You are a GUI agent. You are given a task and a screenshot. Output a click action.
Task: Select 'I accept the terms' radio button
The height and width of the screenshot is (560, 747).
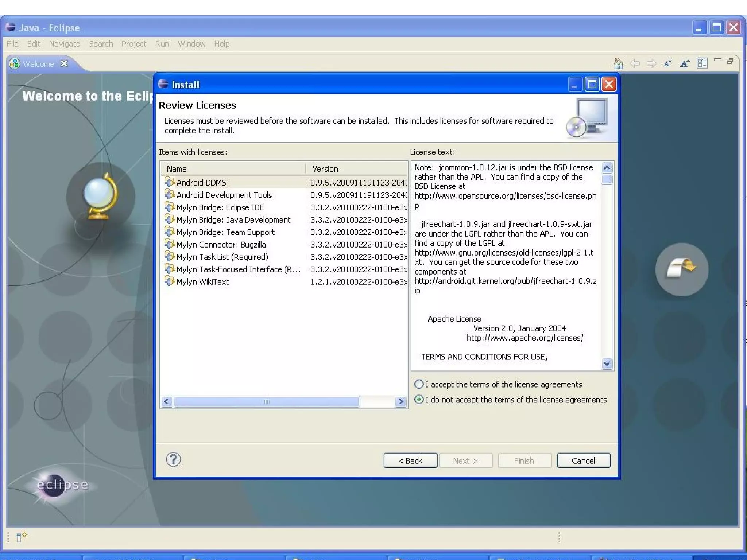click(x=419, y=384)
